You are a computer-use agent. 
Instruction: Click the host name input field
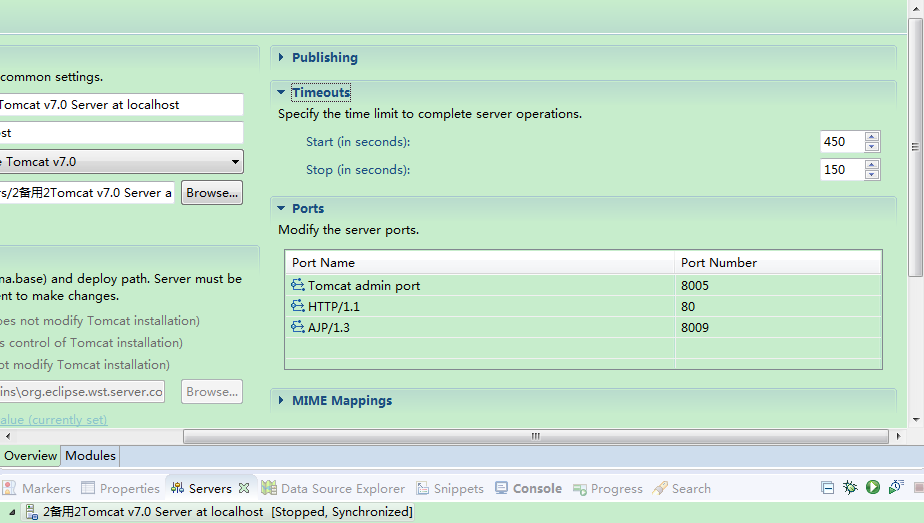[x=121, y=133]
